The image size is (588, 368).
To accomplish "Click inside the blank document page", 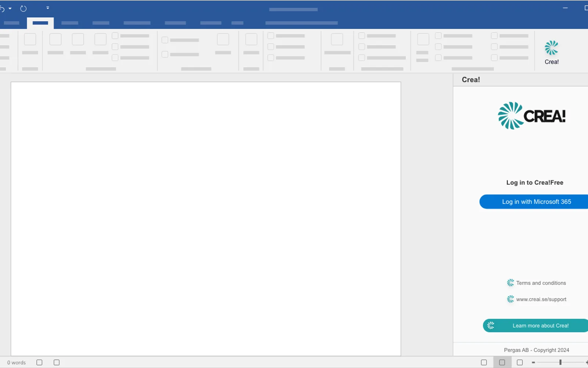I will coord(206,219).
